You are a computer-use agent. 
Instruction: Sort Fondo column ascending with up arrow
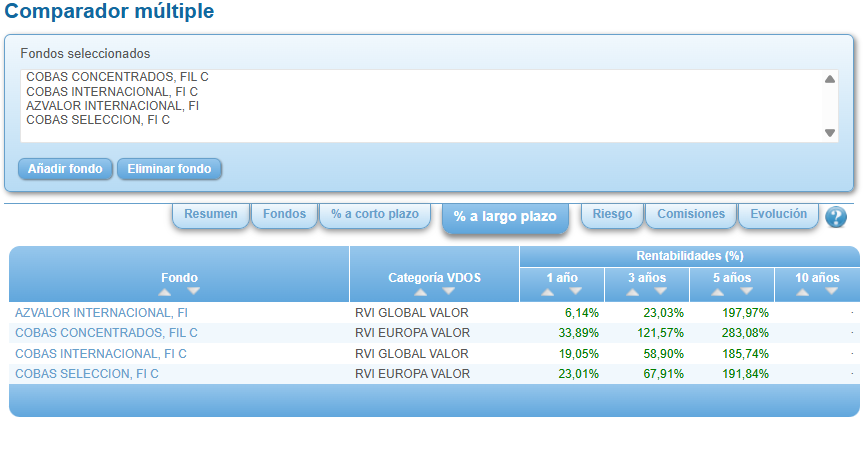(165, 291)
